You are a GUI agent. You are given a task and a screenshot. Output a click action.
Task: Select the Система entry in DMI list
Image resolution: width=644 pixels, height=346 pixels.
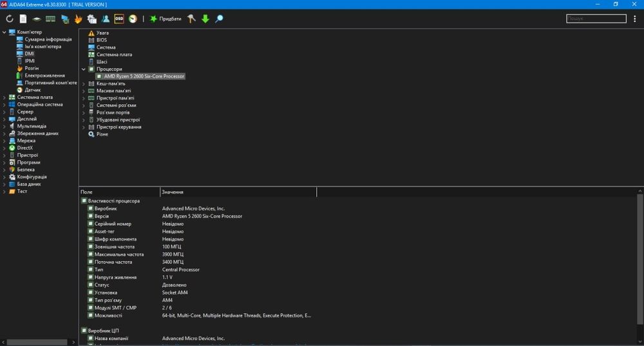pyautogui.click(x=106, y=48)
